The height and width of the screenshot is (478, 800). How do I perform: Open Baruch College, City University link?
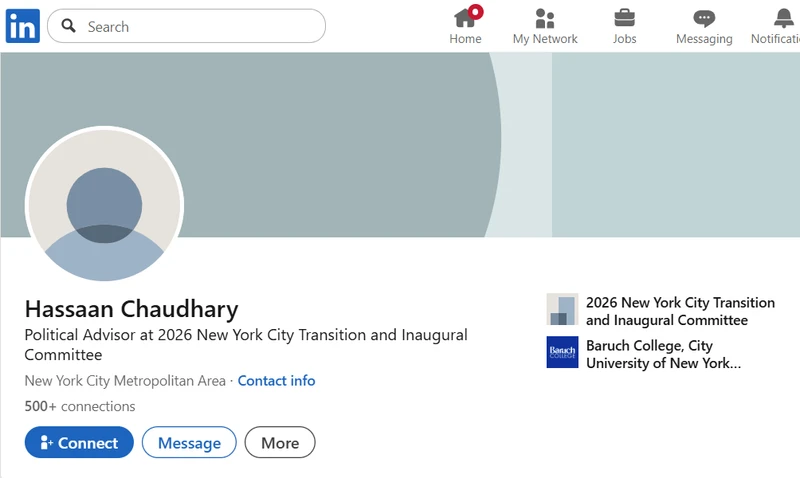[663, 354]
